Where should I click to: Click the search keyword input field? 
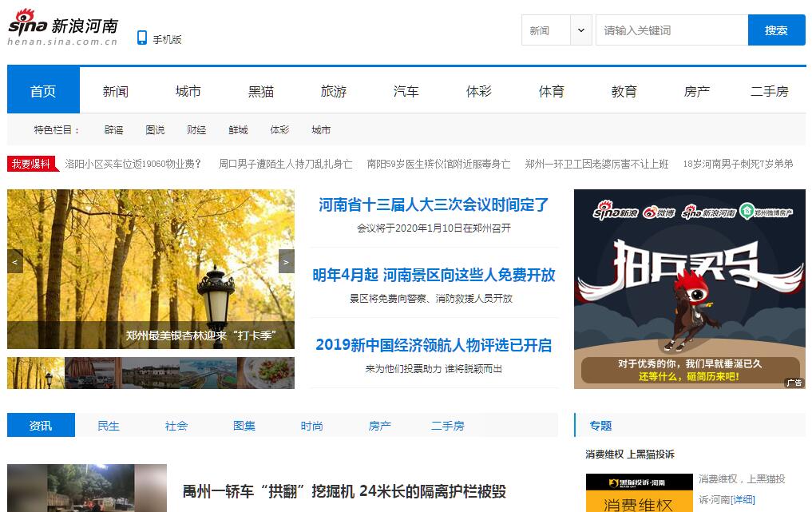(671, 30)
